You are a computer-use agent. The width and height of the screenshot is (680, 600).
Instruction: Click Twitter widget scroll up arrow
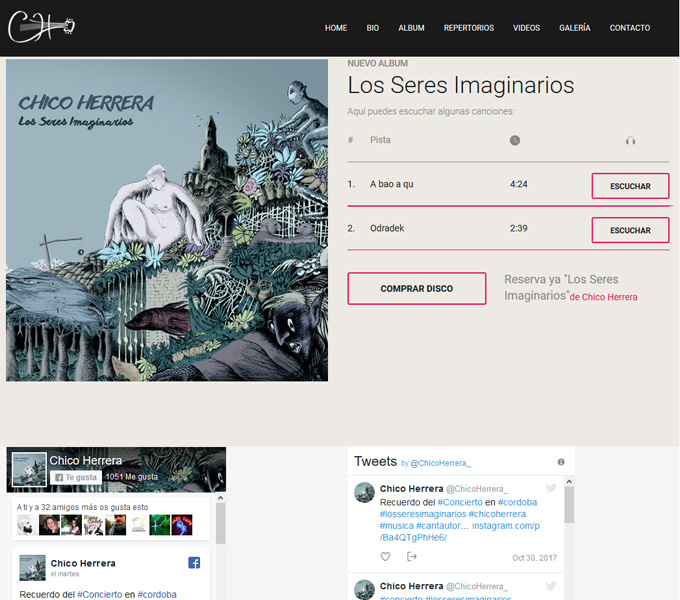click(569, 482)
